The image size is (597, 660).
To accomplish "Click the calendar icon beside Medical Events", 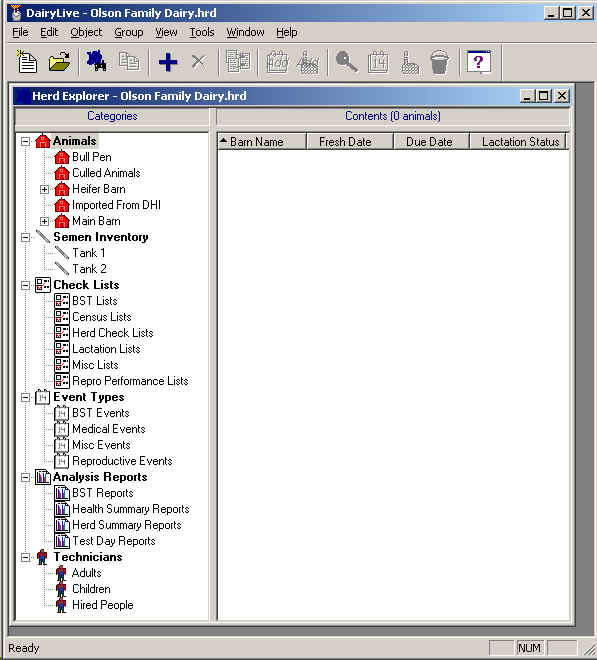I will 61,429.
